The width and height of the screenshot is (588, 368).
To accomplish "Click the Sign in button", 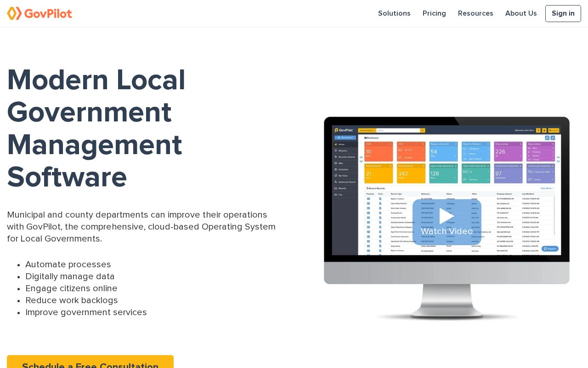I will (563, 13).
